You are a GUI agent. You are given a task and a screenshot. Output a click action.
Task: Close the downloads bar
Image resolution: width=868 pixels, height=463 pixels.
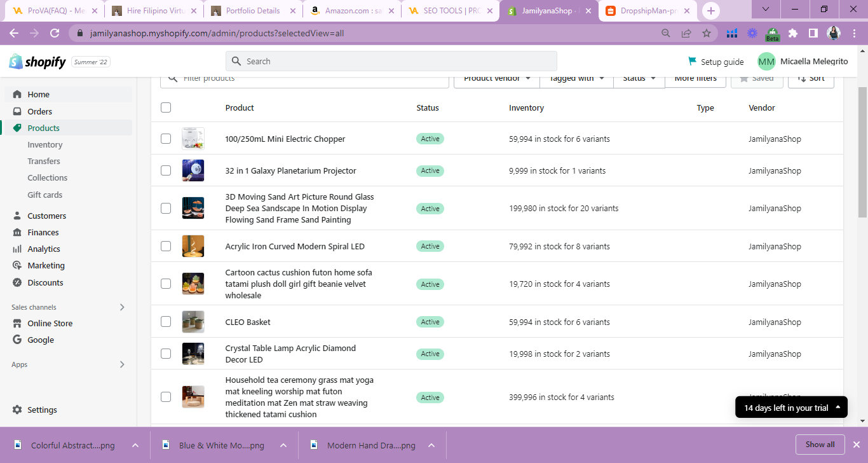pyautogui.click(x=856, y=445)
